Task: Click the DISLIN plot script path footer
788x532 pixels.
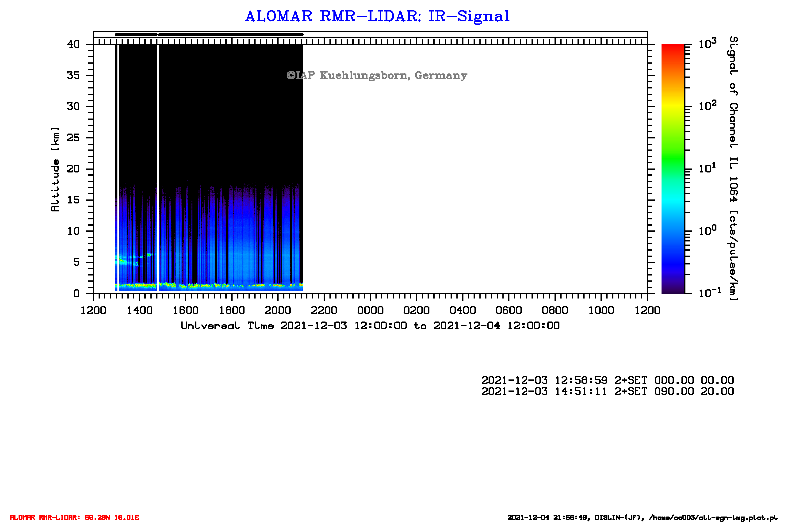Action: (643, 517)
